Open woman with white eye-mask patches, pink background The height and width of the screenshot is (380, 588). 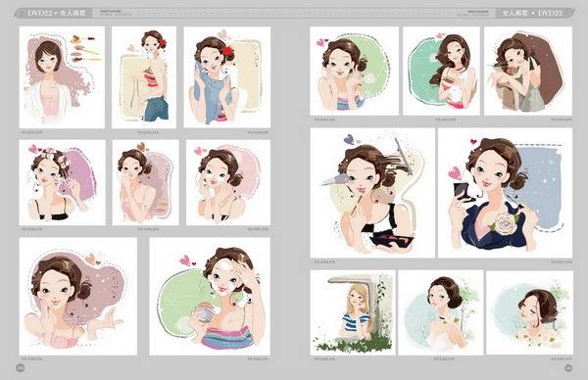click(228, 182)
